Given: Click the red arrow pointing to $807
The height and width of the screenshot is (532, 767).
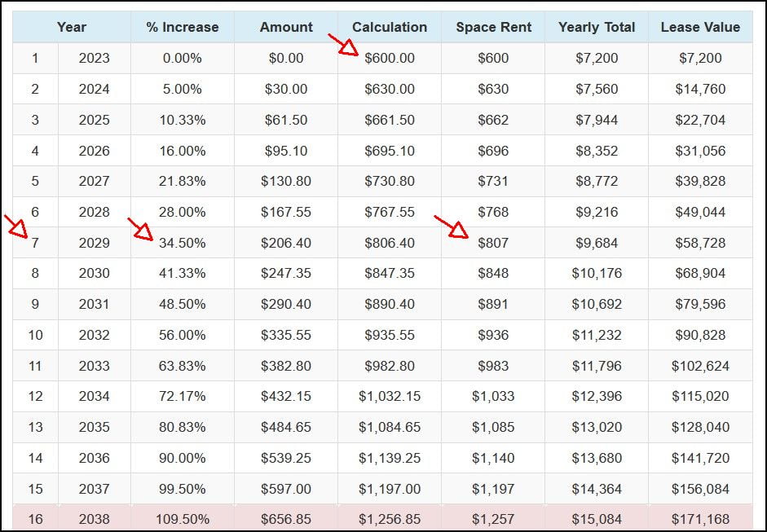Looking at the screenshot, I should click(451, 226).
